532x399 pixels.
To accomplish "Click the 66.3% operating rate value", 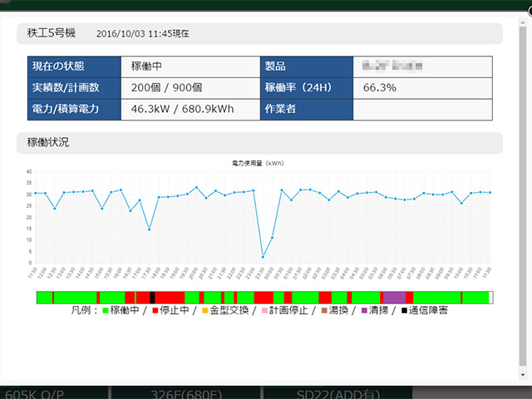I will pyautogui.click(x=379, y=87).
